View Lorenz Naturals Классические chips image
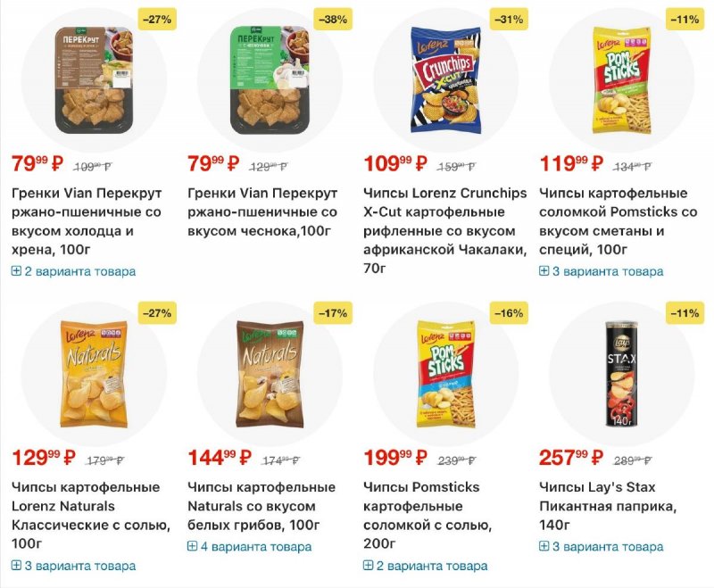Screen dimensions: 714x588 (x=93, y=373)
